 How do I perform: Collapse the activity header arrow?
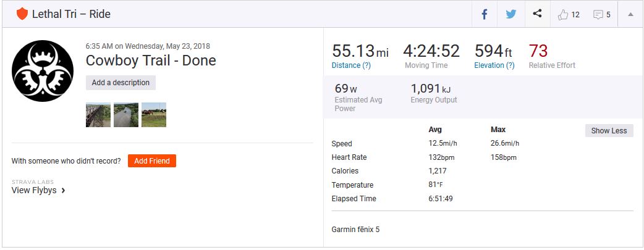(x=630, y=15)
